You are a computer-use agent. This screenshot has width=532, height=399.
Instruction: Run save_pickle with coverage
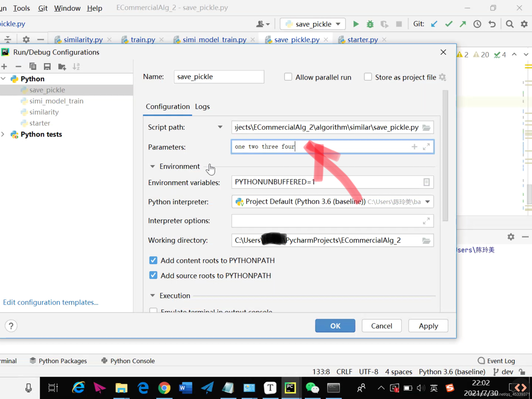tap(384, 24)
